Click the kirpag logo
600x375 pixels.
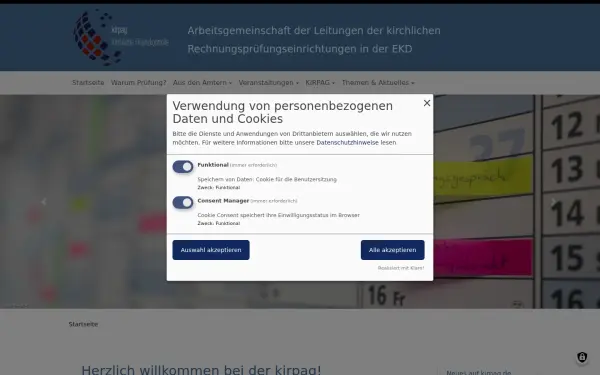121,38
